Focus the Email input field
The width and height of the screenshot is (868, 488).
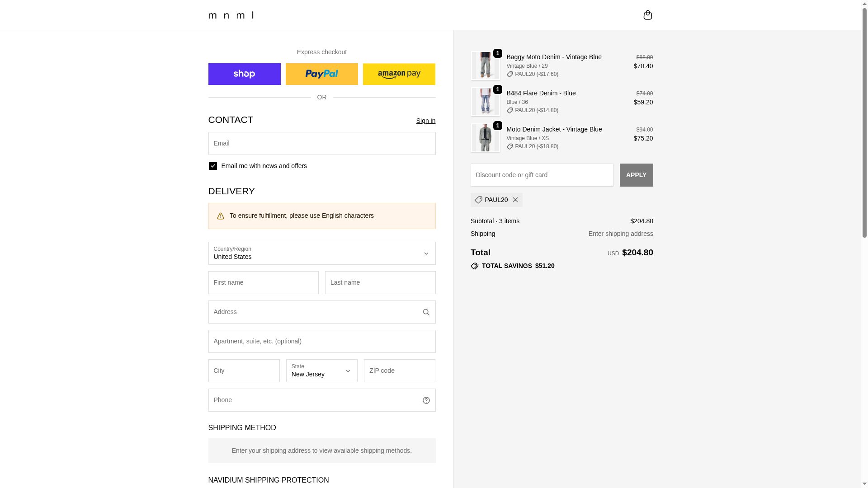coord(321,144)
